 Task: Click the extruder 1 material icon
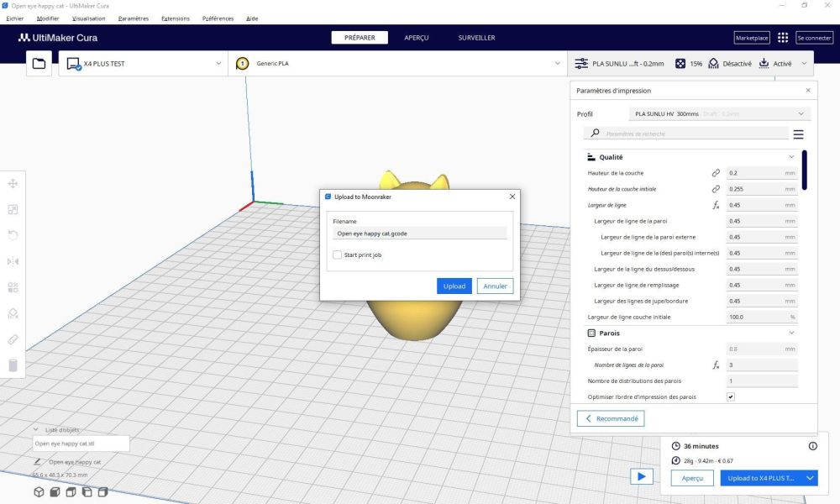click(x=242, y=64)
